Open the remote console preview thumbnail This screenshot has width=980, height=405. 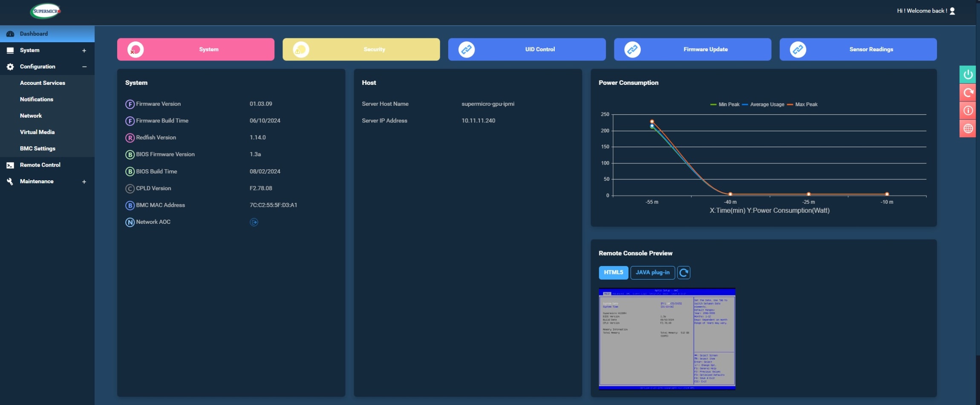pyautogui.click(x=667, y=339)
